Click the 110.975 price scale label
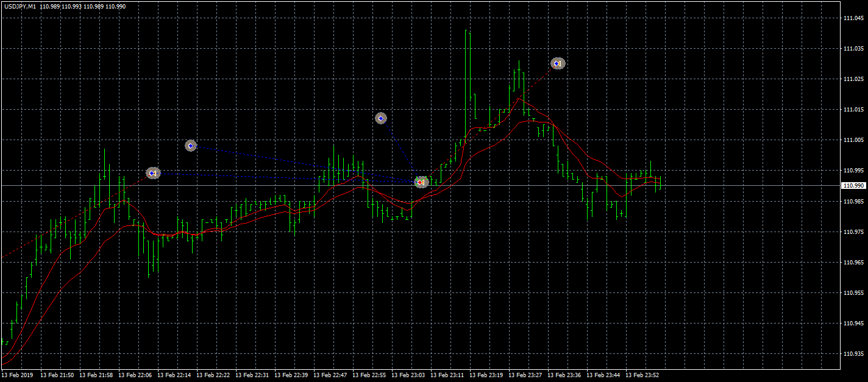 click(x=853, y=232)
